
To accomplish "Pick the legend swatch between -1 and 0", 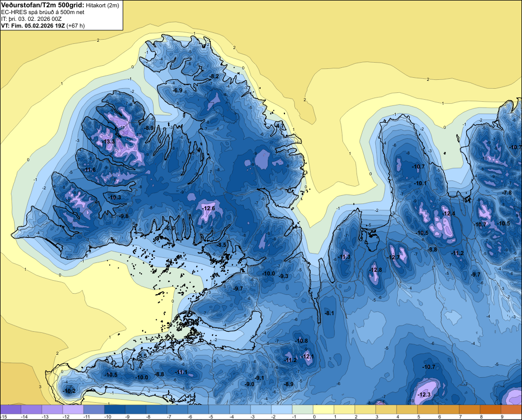I will 303,409.
